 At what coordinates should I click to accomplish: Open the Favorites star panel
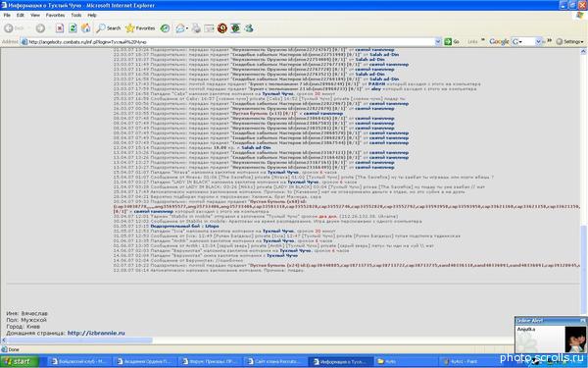[140, 28]
